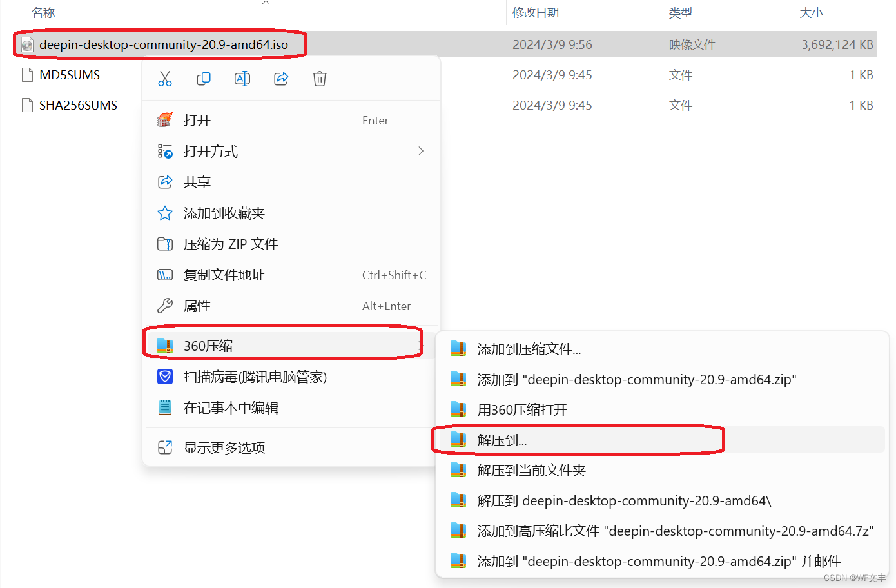The width and height of the screenshot is (896, 588).
Task: Select the MD5SUMS file
Action: point(70,75)
